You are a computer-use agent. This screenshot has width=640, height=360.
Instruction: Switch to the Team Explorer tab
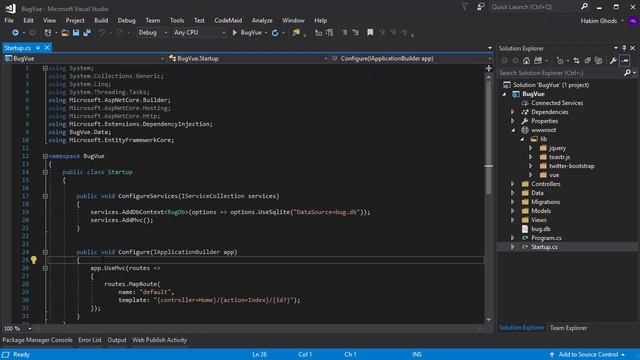[568, 328]
